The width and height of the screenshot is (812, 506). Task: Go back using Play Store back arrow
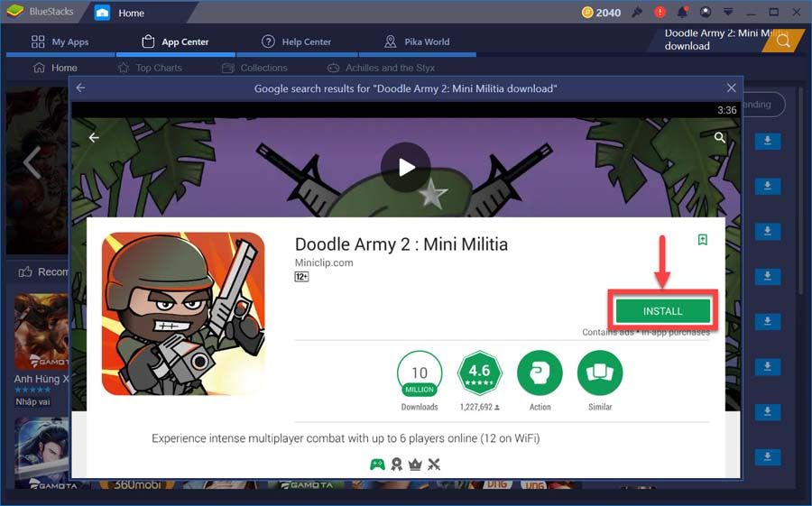pos(93,138)
